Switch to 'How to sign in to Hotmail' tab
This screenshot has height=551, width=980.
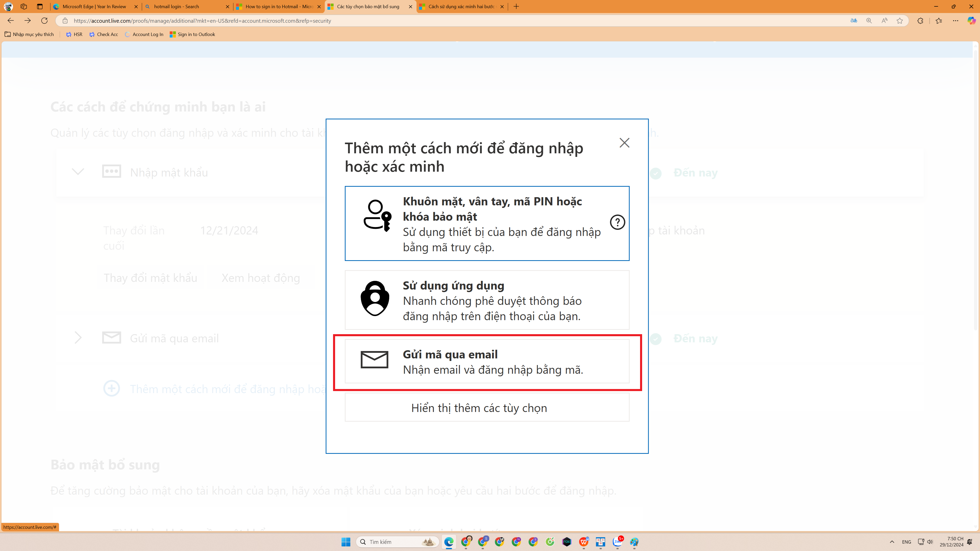click(278, 6)
